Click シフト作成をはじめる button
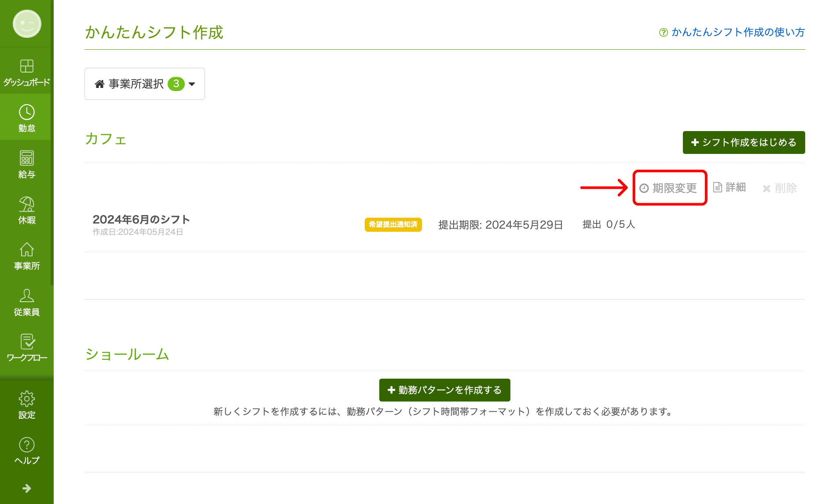Screen dimensions: 836x504 tap(744, 142)
